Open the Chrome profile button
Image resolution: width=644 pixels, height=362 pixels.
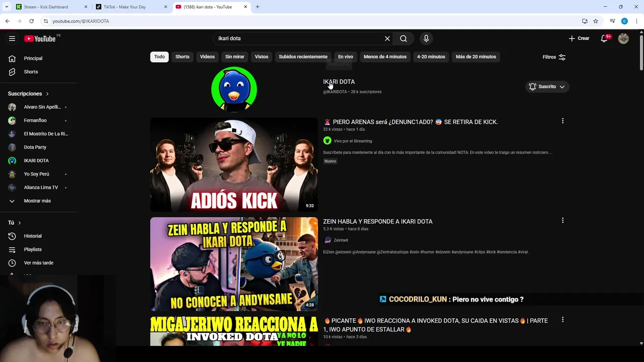624,21
